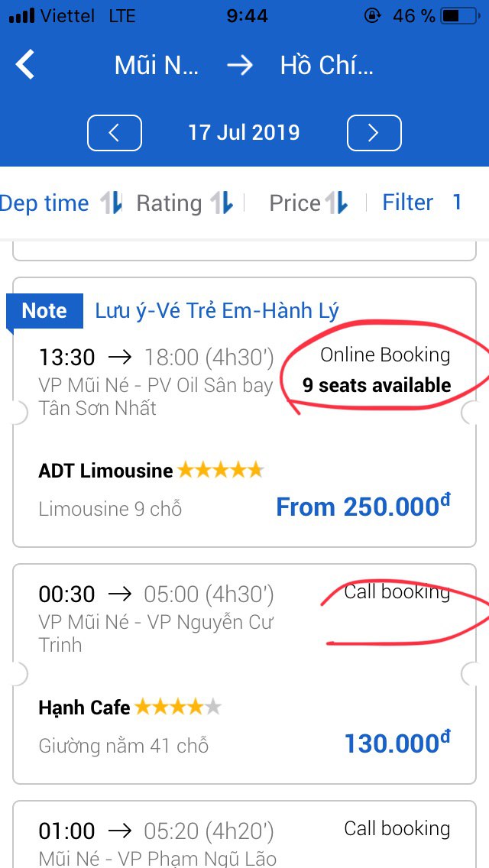Go to next date
Viewport: 489px width, 868px height.
pyautogui.click(x=374, y=133)
